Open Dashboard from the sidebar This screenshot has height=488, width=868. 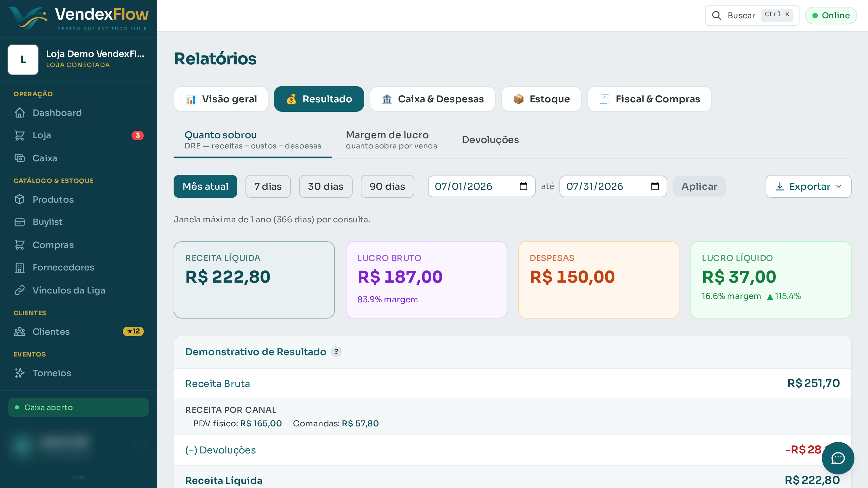click(79, 113)
